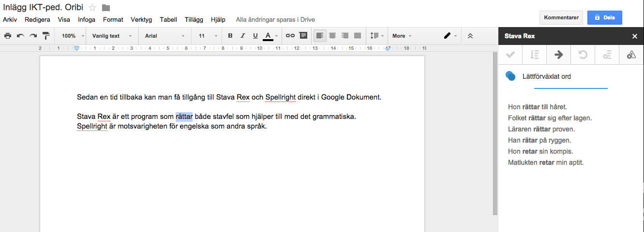Print the document with the printer icon
644x232 pixels.
point(7,36)
